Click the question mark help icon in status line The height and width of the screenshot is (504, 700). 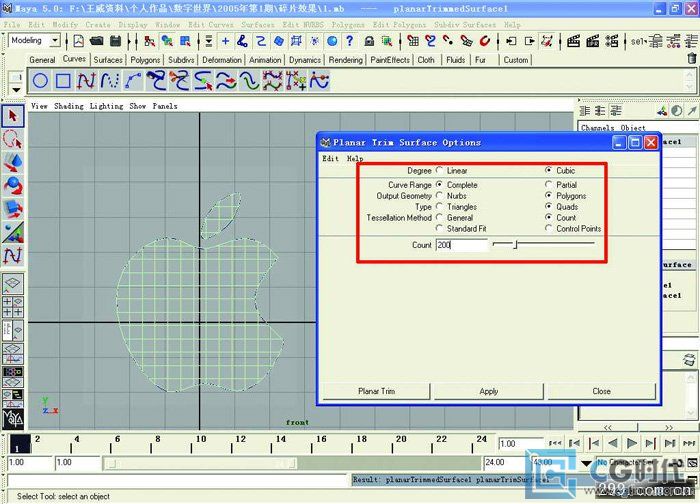click(x=350, y=41)
